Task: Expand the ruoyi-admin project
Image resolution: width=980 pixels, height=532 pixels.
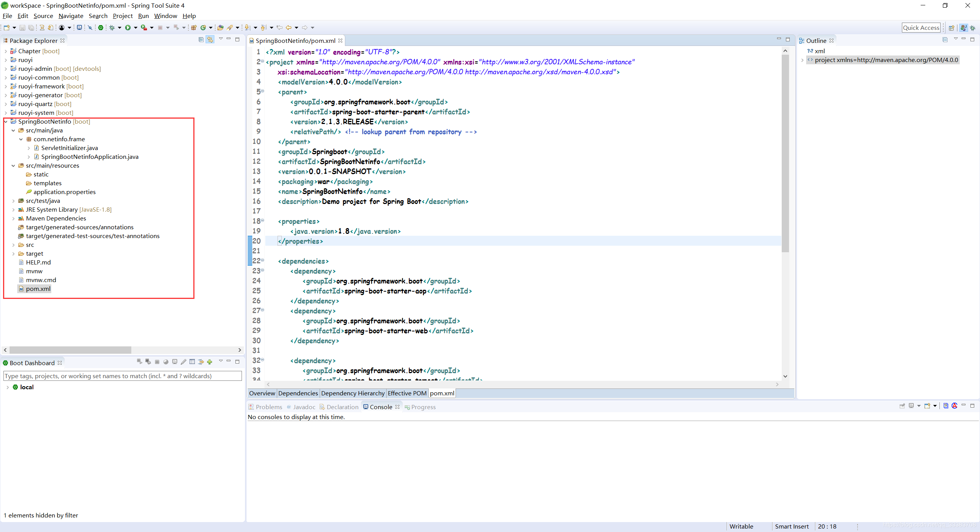Action: [6, 69]
